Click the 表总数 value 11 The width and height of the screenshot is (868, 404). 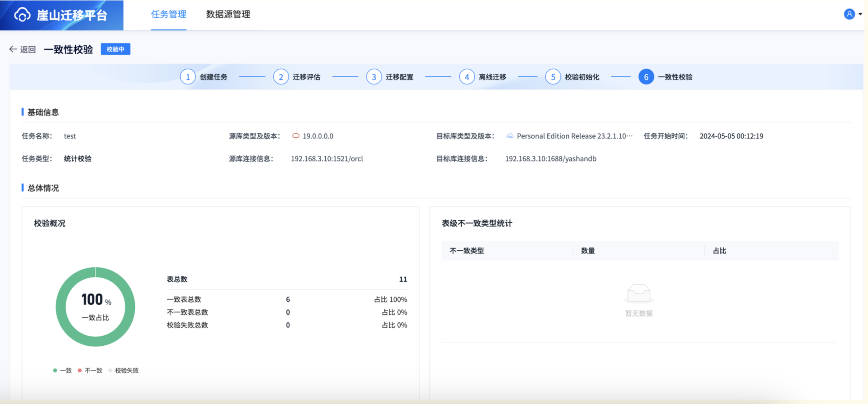pos(403,279)
